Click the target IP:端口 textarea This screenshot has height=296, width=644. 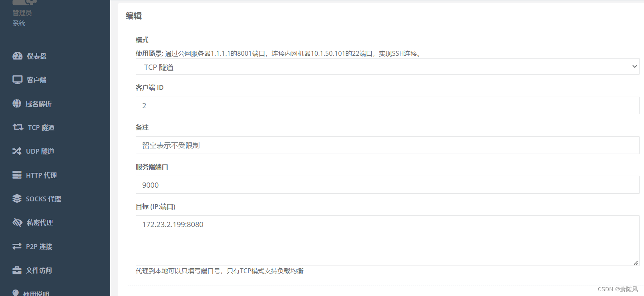387,241
